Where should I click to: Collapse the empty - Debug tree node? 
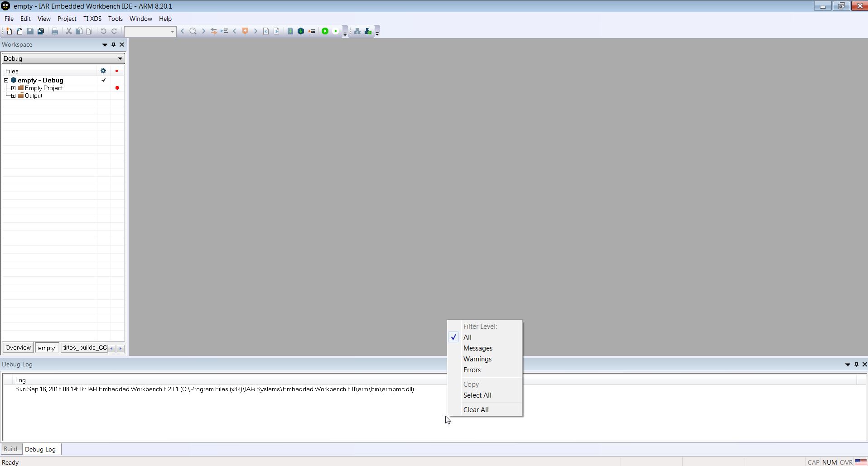tap(6, 81)
